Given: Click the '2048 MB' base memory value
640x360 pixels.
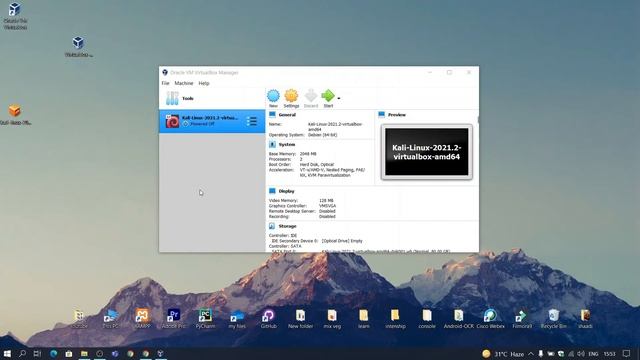Looking at the screenshot, I should [x=308, y=154].
